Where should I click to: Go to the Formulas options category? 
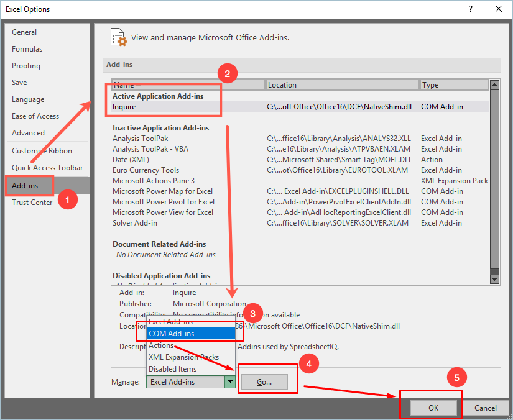pyautogui.click(x=27, y=49)
